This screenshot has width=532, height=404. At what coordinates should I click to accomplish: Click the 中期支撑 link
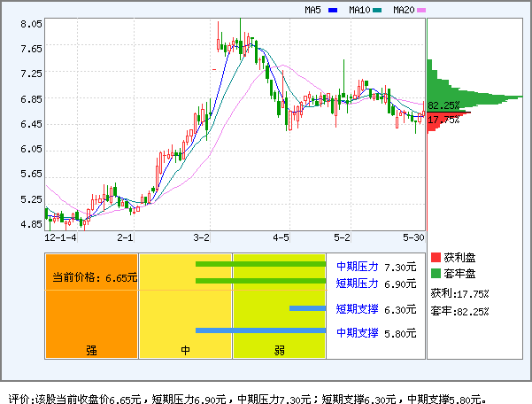358,333
